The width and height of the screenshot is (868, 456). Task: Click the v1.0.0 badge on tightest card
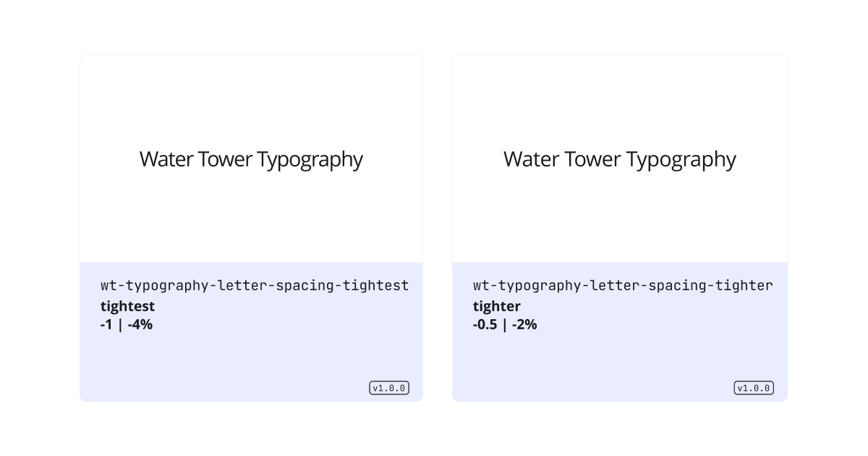coord(389,388)
